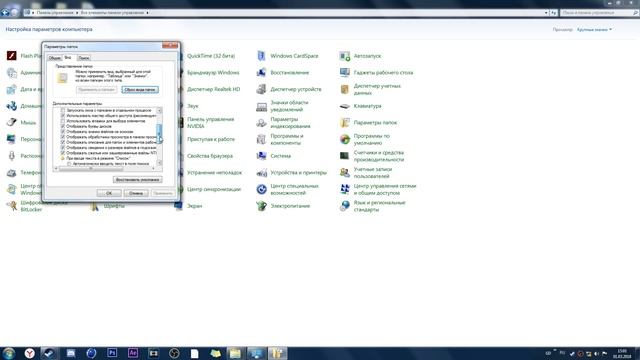
Task: Open Параметры папок icon in Control Panel
Action: point(345,123)
